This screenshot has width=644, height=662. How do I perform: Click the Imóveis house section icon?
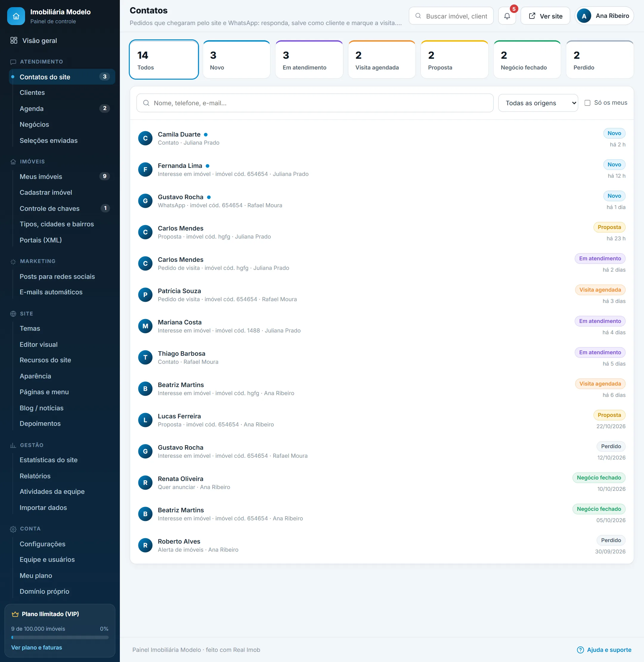[x=13, y=162]
